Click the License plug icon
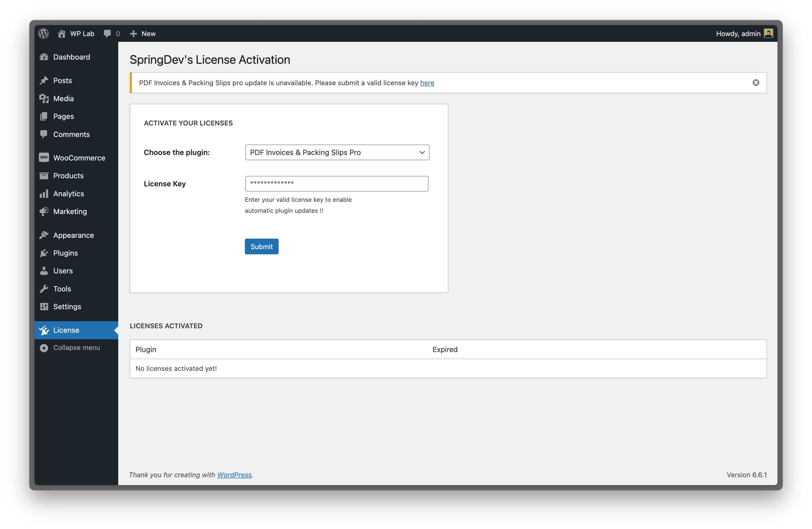Image resolution: width=812 pixels, height=529 pixels. pyautogui.click(x=44, y=330)
